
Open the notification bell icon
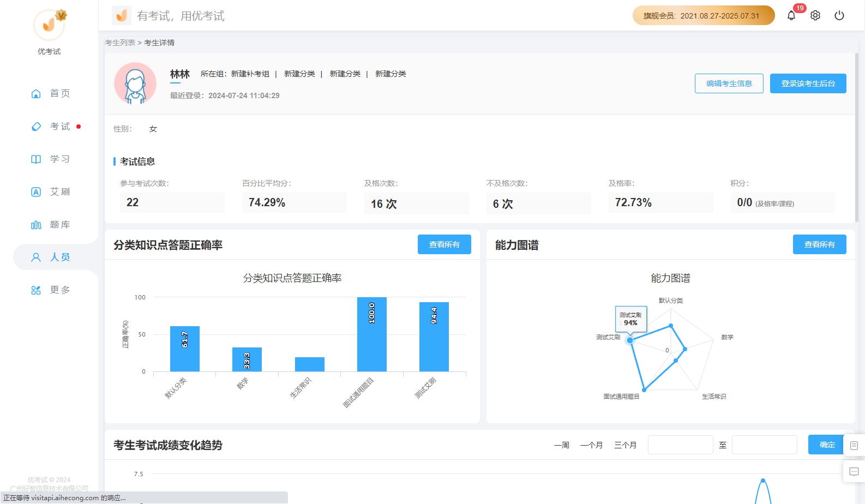791,16
